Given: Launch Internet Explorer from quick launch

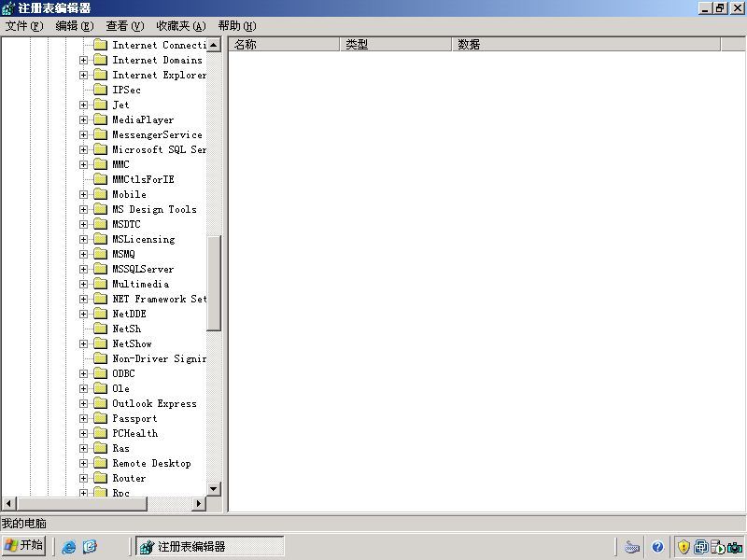Looking at the screenshot, I should 69,547.
